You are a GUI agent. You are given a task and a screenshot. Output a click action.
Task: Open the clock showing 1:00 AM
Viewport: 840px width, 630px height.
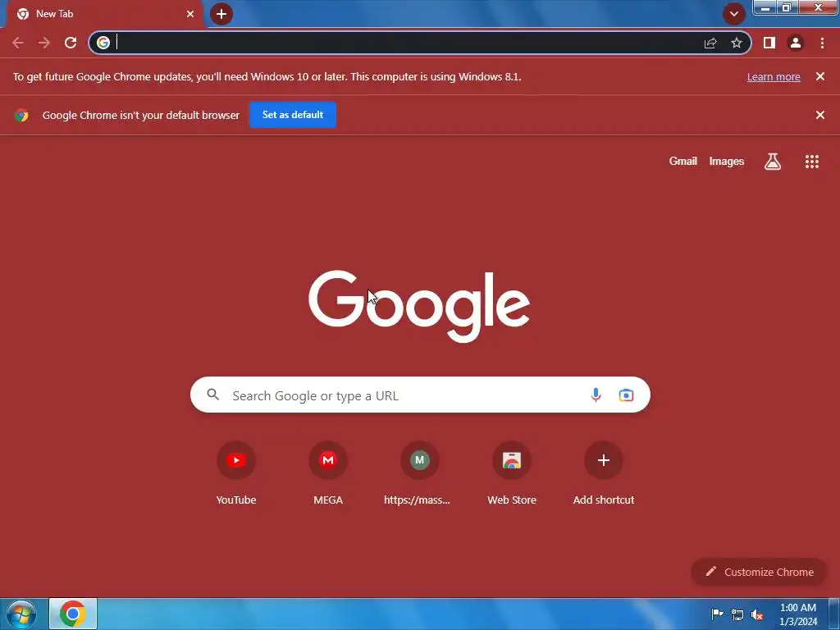(x=798, y=614)
